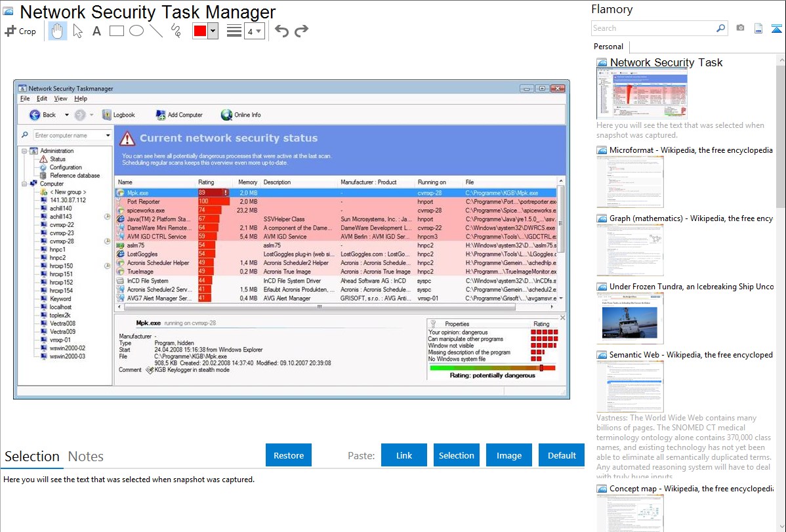Switch to the Selection tab heading
Viewport: 786px width, 532px height.
click(x=32, y=457)
